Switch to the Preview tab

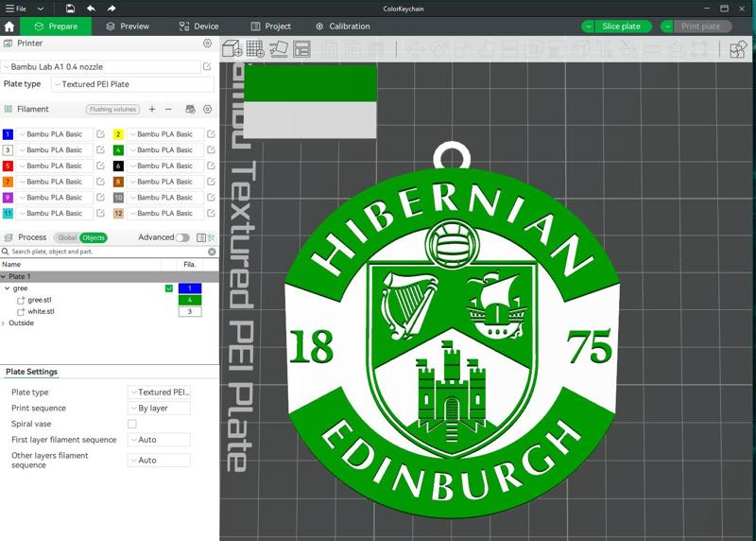pyautogui.click(x=127, y=26)
